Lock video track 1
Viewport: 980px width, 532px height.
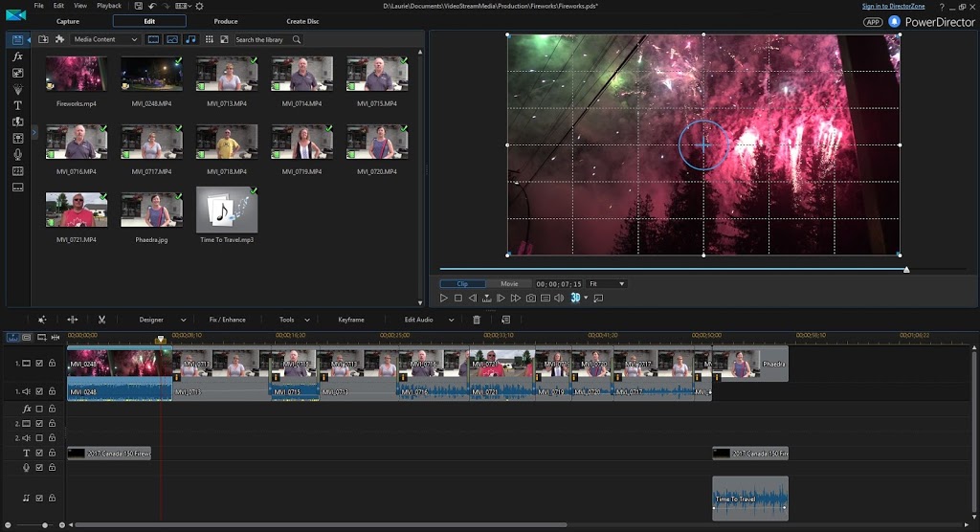(53, 364)
